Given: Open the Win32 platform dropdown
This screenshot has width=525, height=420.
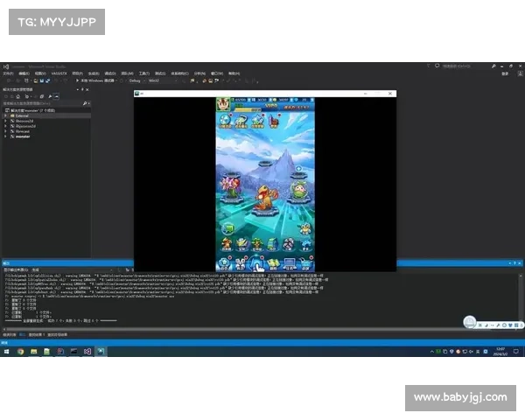Looking at the screenshot, I should tap(163, 80).
